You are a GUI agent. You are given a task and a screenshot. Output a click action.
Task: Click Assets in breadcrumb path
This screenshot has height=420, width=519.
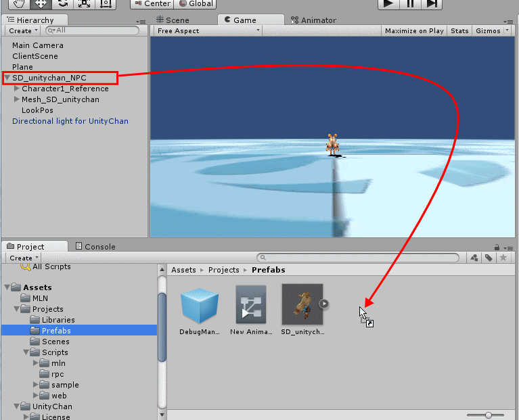[183, 270]
